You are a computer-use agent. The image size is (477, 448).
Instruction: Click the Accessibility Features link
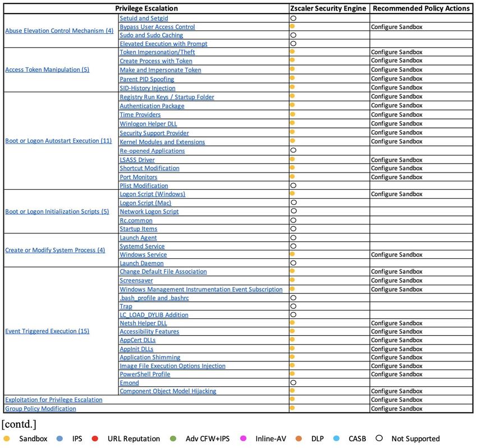click(149, 331)
